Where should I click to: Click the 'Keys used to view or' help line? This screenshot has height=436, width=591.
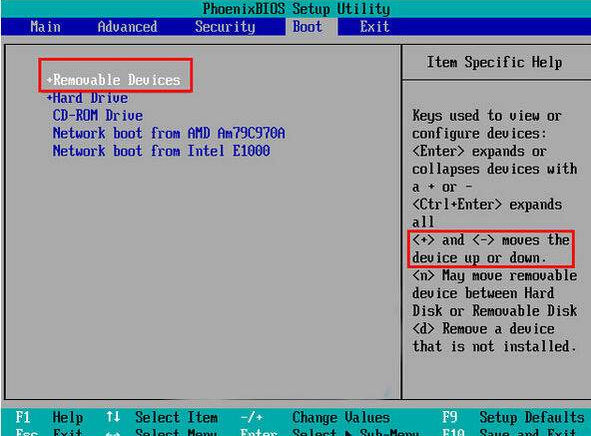(x=487, y=116)
